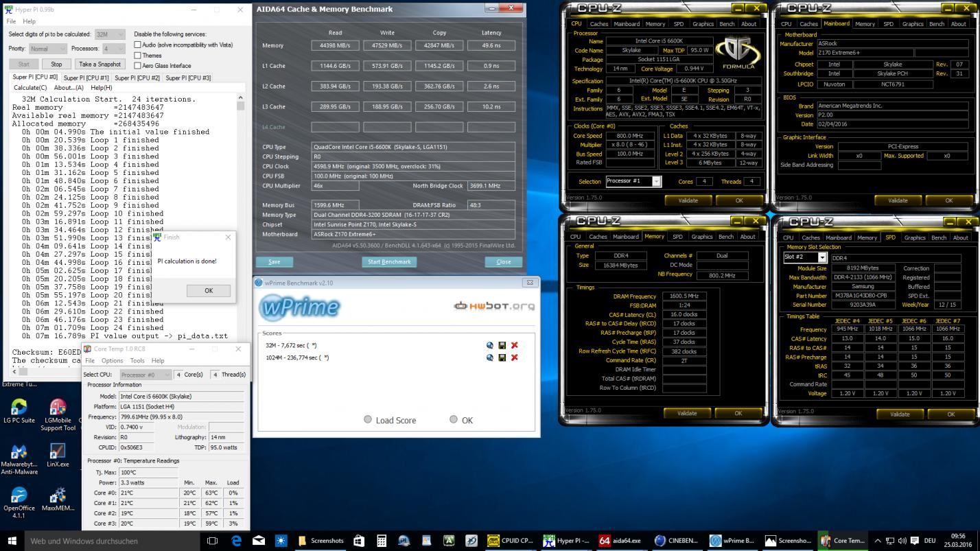This screenshot has height=551, width=980.
Task: Delete the 1024M wPrime score with red X
Action: [x=514, y=357]
